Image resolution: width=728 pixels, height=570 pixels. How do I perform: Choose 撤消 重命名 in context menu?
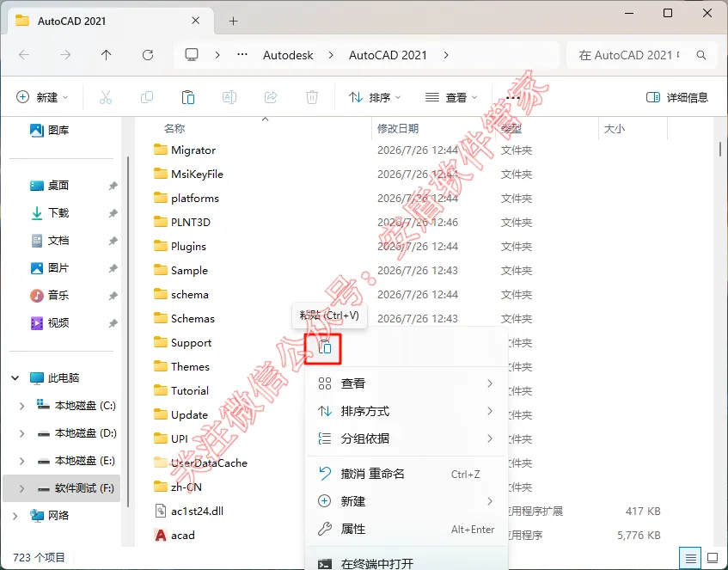[406, 474]
